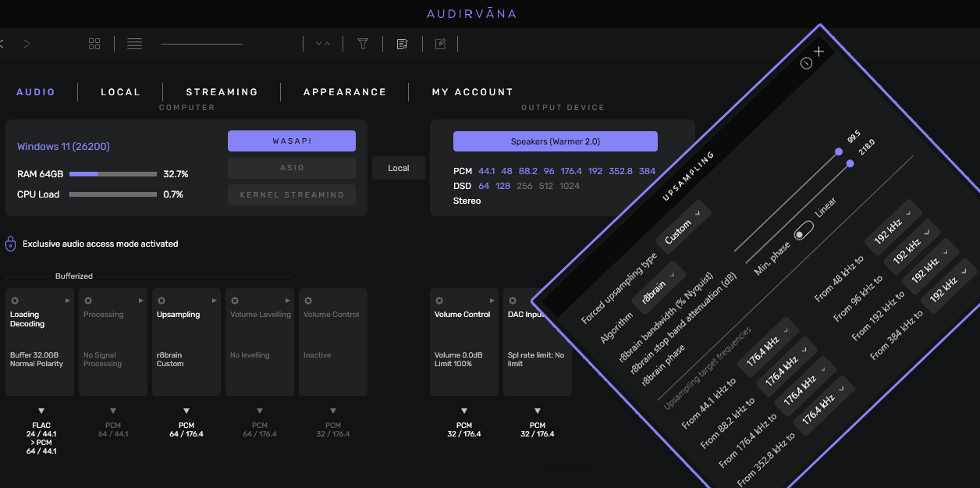Switch to list view icon
This screenshot has width=980, height=488.
pos(134,44)
